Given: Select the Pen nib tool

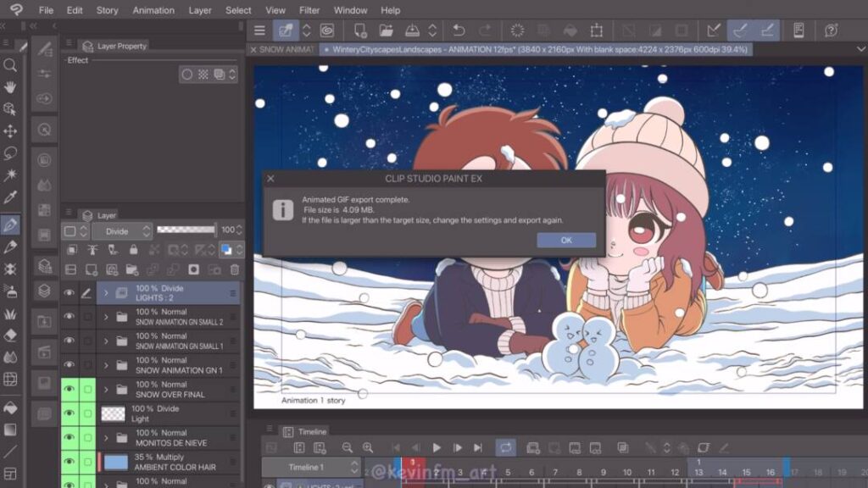Looking at the screenshot, I should (10, 225).
